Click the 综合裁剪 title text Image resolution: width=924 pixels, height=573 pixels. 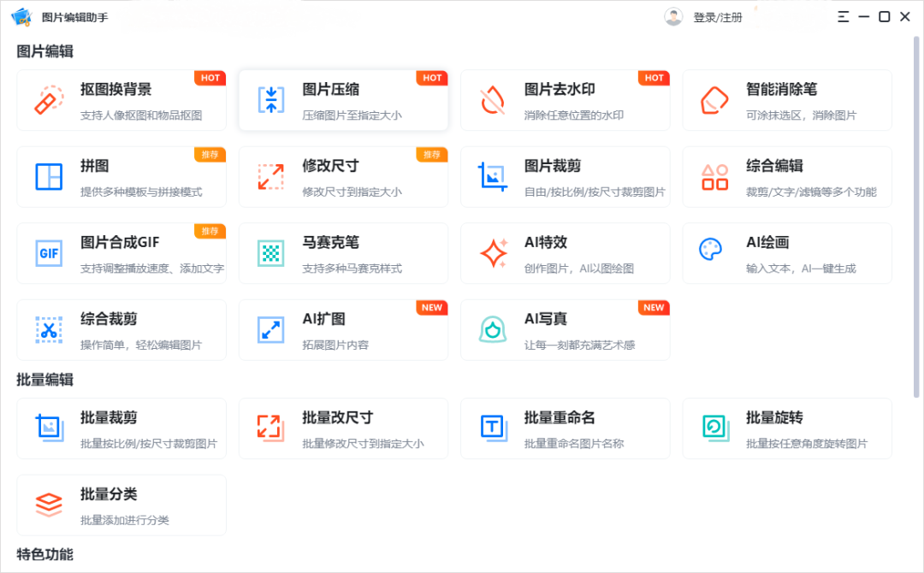109,319
